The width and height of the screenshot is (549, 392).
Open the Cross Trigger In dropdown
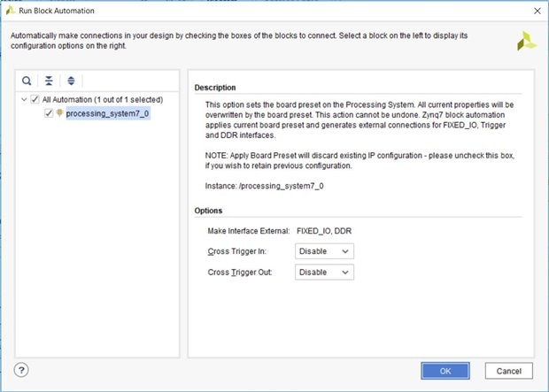click(324, 251)
